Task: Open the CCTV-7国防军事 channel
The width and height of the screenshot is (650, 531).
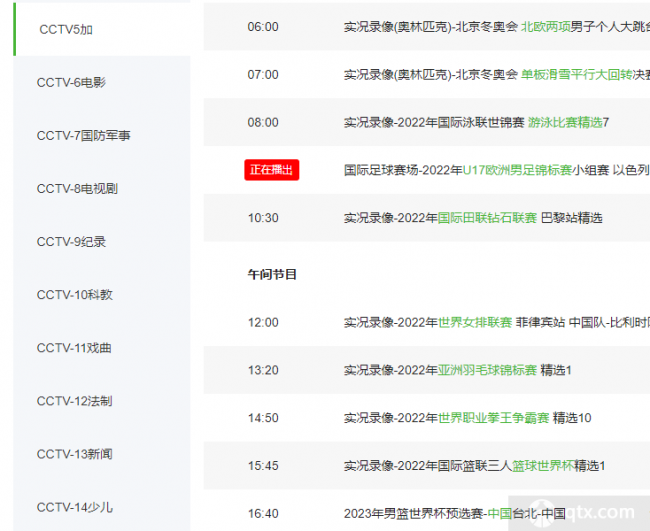Action: click(x=83, y=136)
